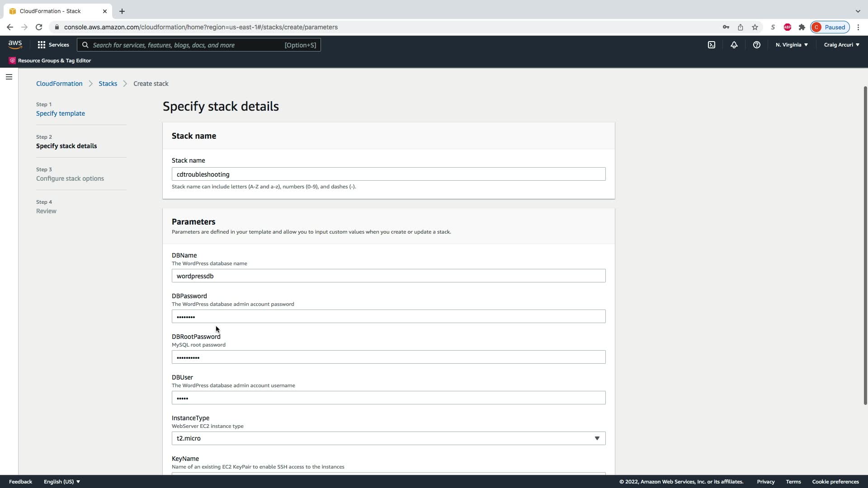868x488 pixels.
Task: Open AWS CloudShell icon
Action: pyautogui.click(x=712, y=45)
